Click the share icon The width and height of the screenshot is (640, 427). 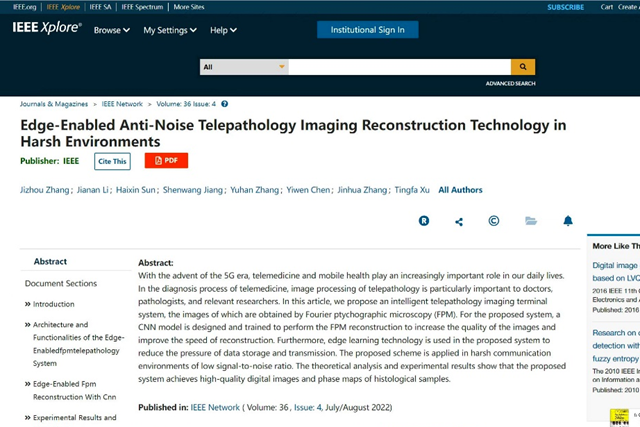[459, 221]
